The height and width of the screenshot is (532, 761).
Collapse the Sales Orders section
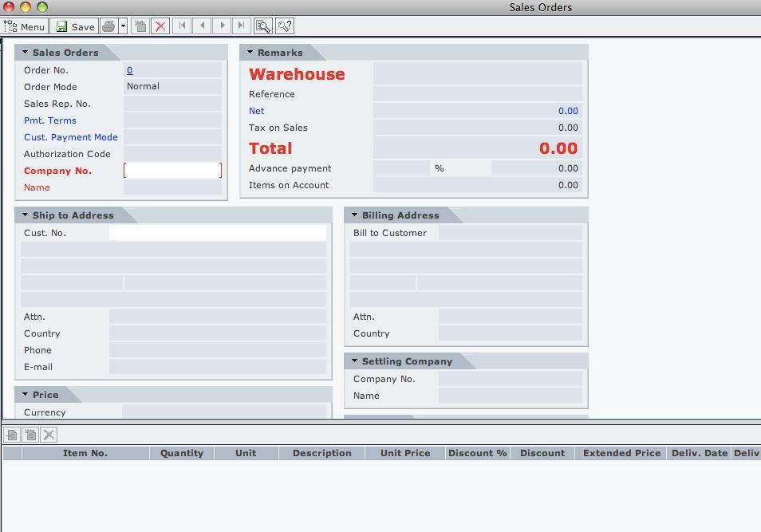pos(25,52)
